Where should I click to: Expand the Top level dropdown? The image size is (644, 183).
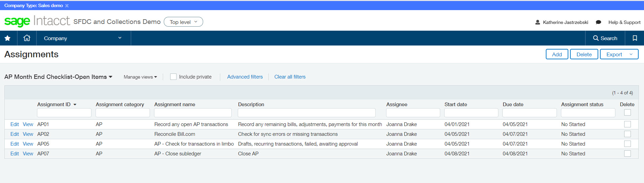pos(183,22)
